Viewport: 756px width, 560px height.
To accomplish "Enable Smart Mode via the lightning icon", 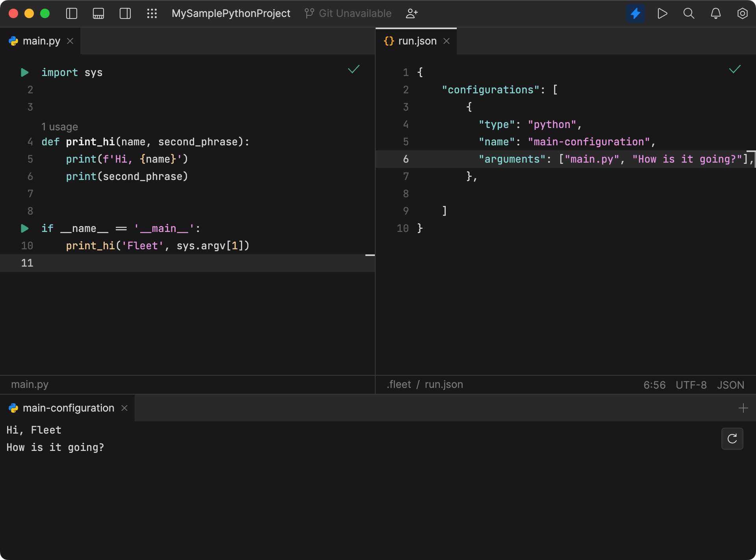I will coord(635,13).
